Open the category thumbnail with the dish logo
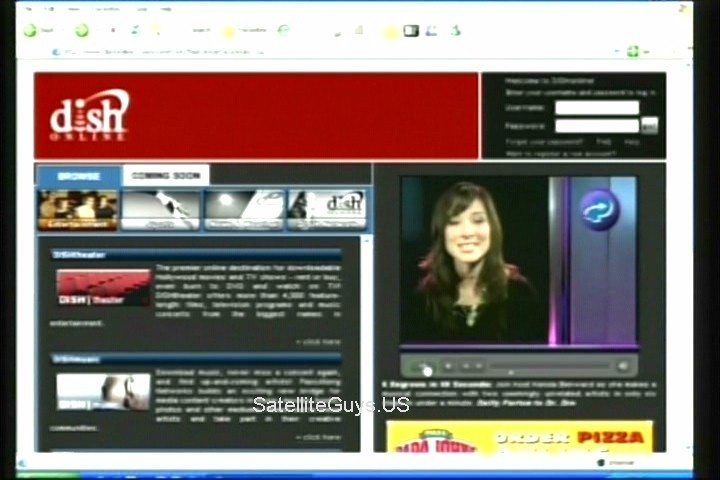Image resolution: width=720 pixels, height=480 pixels. click(327, 210)
